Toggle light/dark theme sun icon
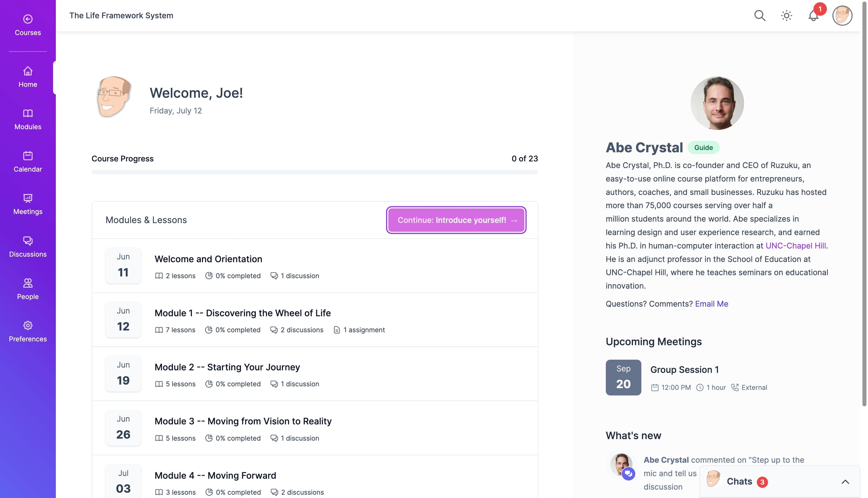The width and height of the screenshot is (868, 498). tap(786, 16)
